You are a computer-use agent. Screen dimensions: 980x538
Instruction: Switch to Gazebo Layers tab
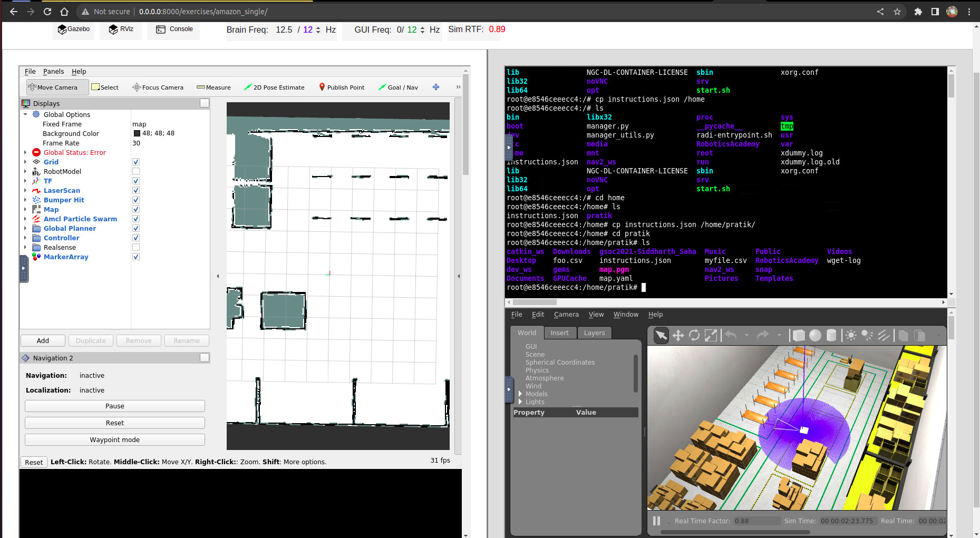[x=594, y=333]
